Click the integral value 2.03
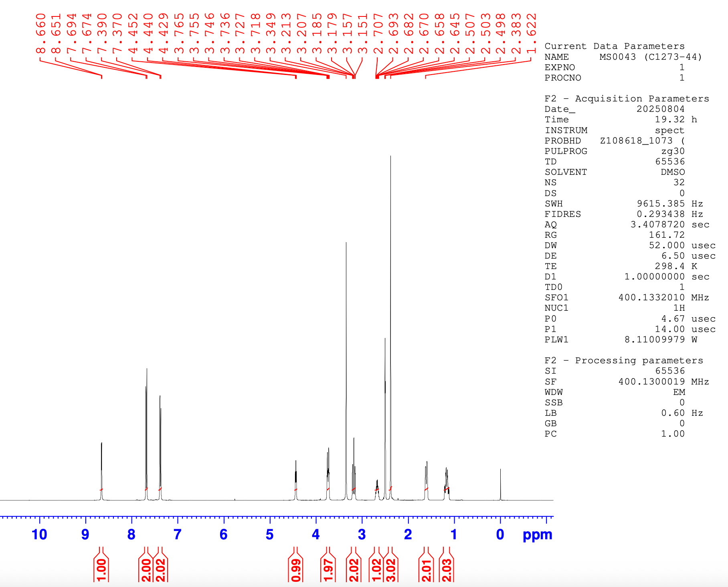Image resolution: width=728 pixels, height=587 pixels. pos(447,570)
